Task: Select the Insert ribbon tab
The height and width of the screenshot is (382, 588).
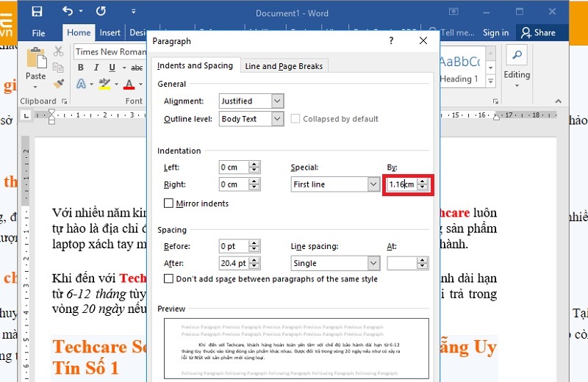Action: point(110,32)
